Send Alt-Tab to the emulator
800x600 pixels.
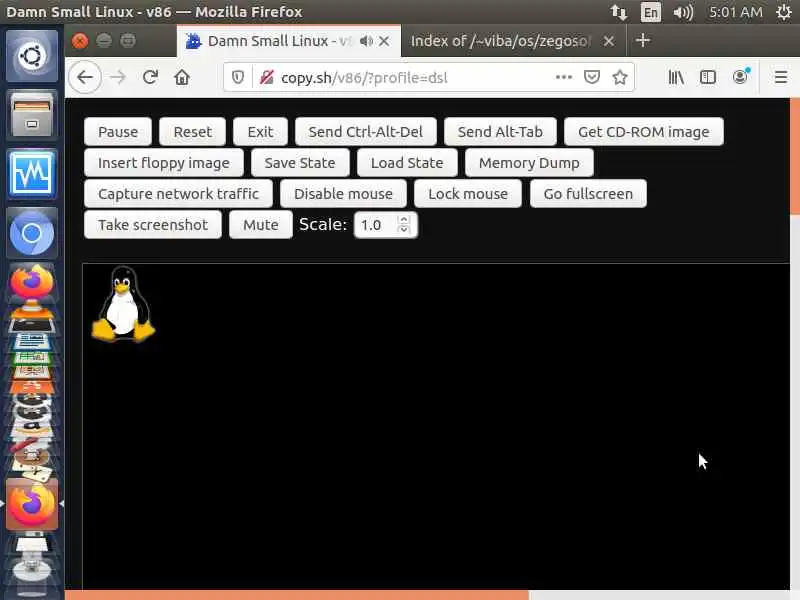(500, 132)
